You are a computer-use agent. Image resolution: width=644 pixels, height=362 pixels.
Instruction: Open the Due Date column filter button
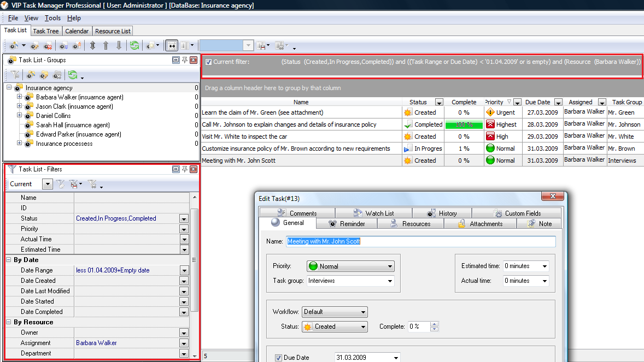[558, 102]
